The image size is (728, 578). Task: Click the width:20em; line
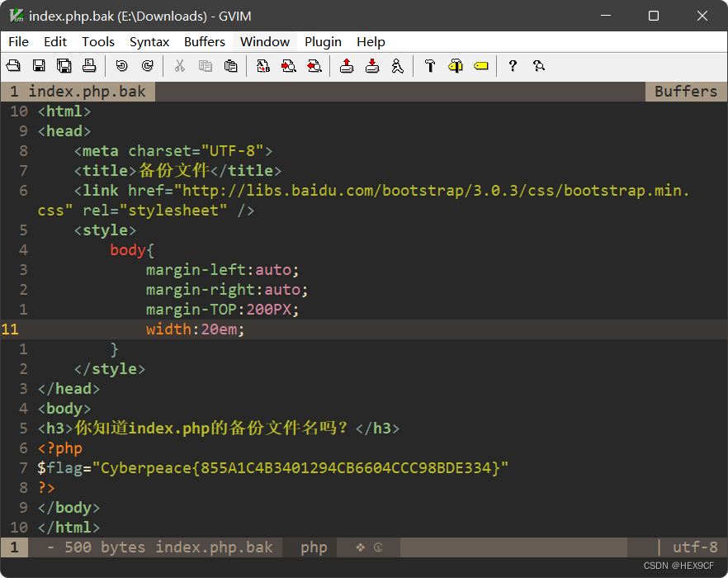click(195, 329)
